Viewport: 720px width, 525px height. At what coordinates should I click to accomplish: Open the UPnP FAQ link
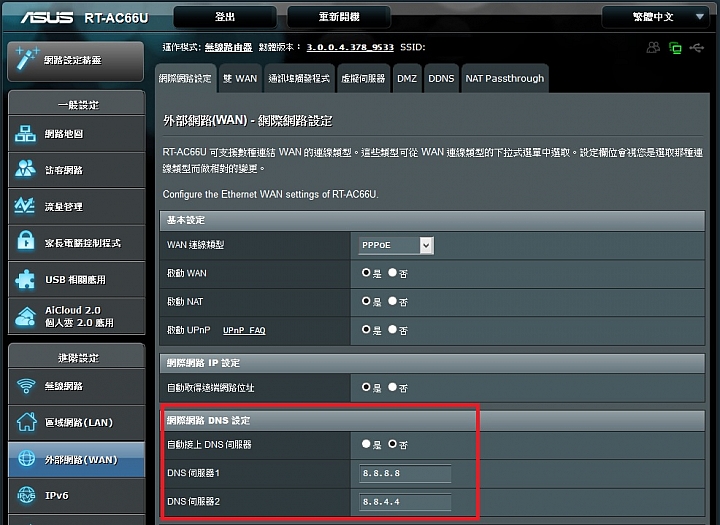244,330
